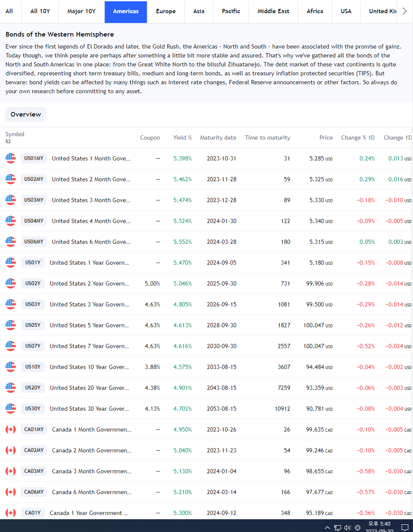Viewport: 413px width, 532px height.
Task: Open United States 5 Year Government bond
Action: 89,325
